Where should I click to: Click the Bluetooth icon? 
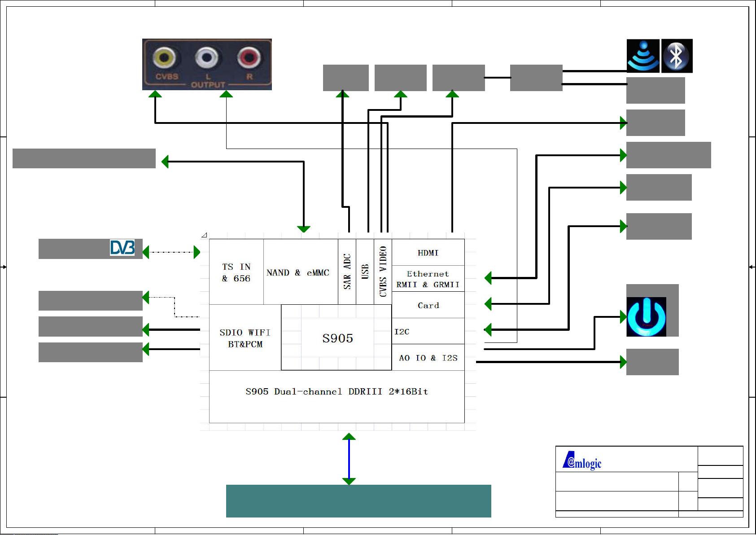click(677, 55)
